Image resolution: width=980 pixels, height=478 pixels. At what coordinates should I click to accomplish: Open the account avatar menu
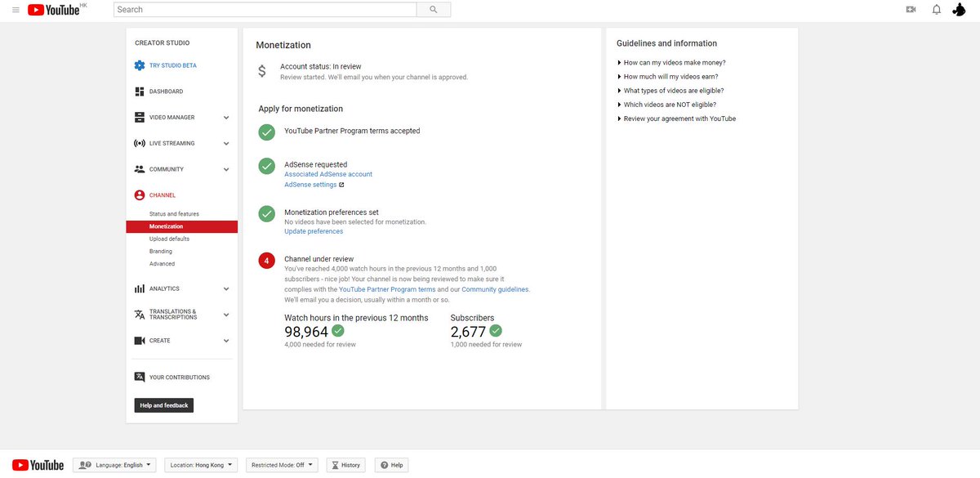coord(960,10)
